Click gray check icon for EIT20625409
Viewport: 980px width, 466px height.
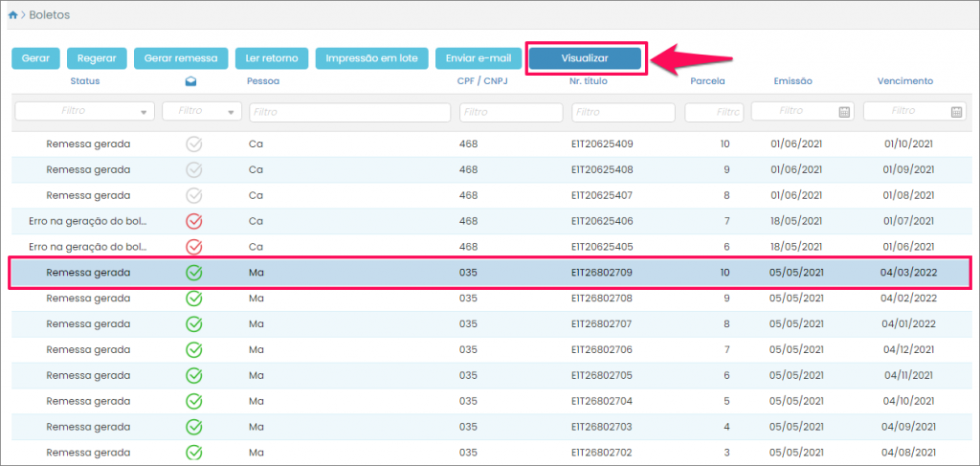pos(194,144)
